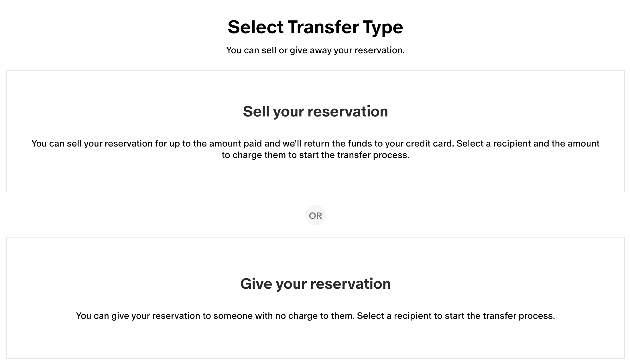Choose the "Give your reservation" heading

pos(315,284)
